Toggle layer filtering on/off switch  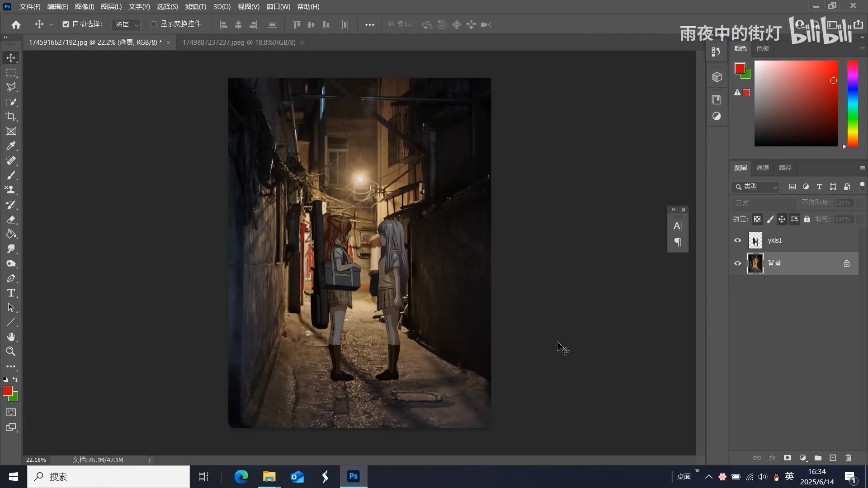862,185
